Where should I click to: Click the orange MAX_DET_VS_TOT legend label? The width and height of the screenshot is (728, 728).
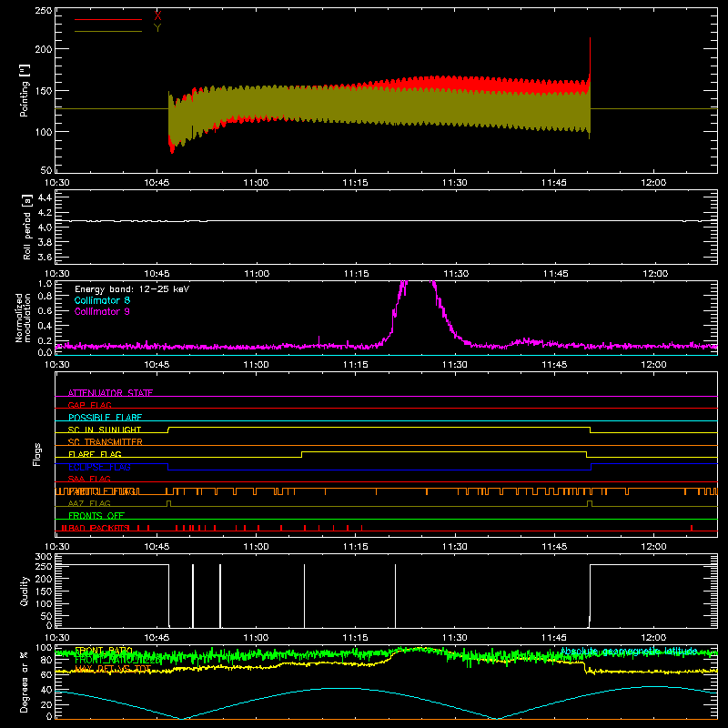click(x=113, y=669)
